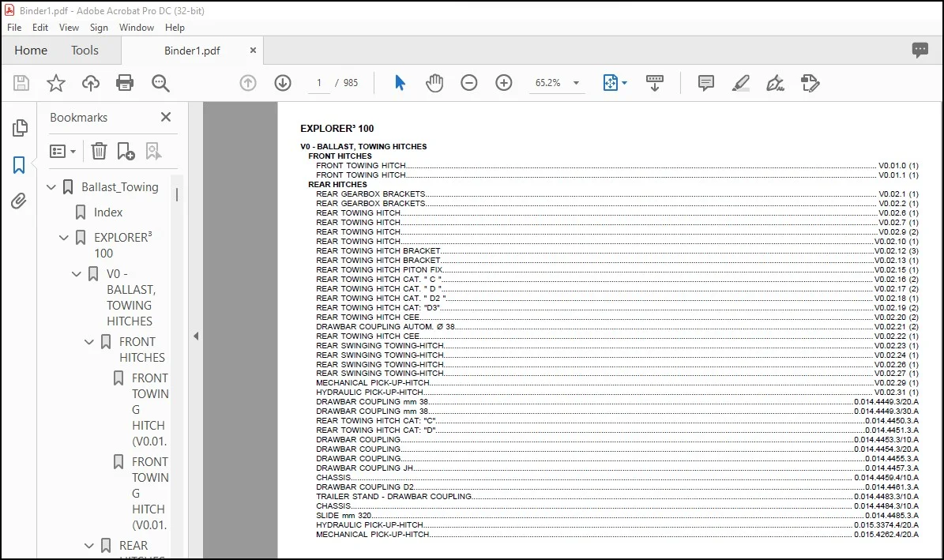Select the Ballast_Towing bookmark
The image size is (944, 560).
pyautogui.click(x=120, y=187)
